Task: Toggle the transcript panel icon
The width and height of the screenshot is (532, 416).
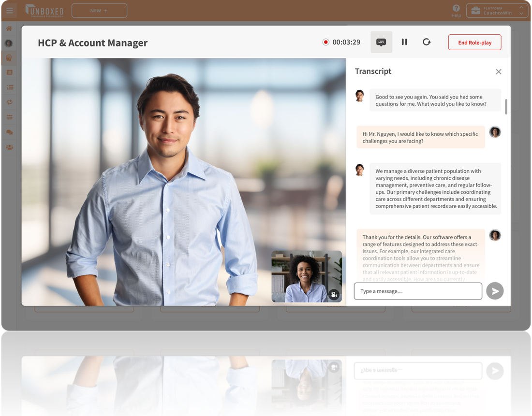Action: point(381,42)
